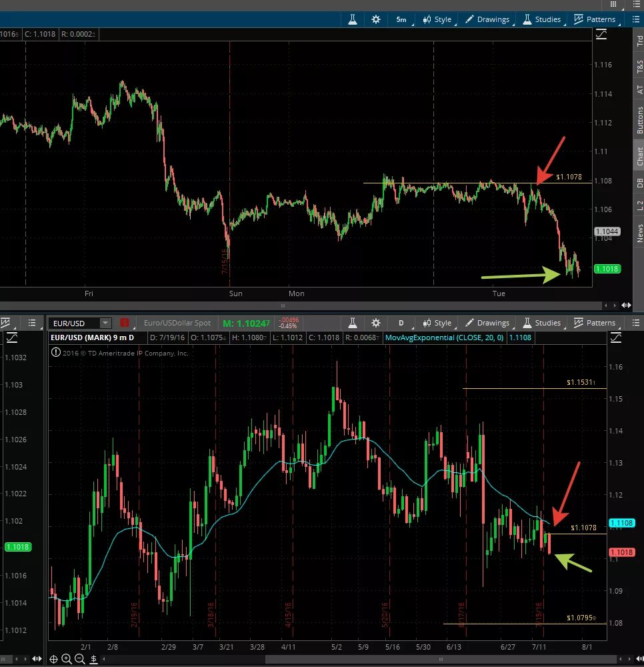The height and width of the screenshot is (667, 644).
Task: Click the H: 1.1080 high price value
Action: tap(249, 338)
